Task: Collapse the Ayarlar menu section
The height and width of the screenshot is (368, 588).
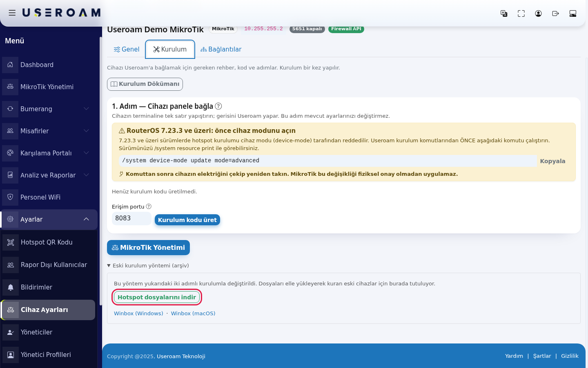Action: click(49, 219)
